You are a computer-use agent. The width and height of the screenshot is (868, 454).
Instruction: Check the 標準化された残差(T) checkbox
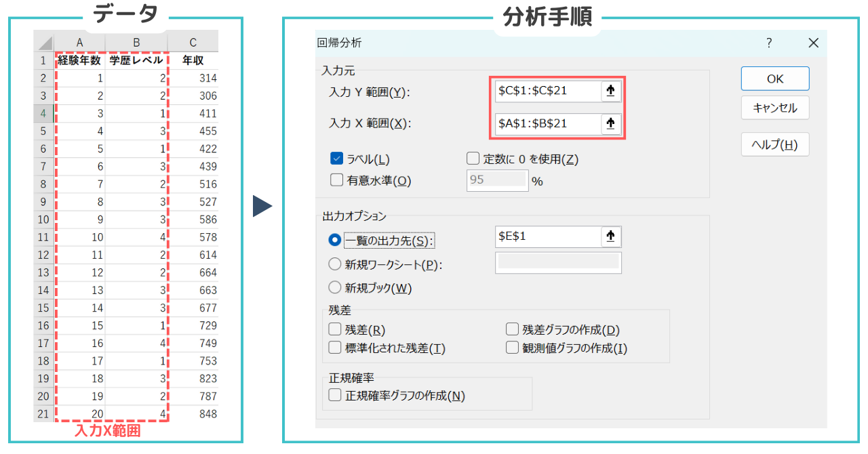[x=334, y=348]
